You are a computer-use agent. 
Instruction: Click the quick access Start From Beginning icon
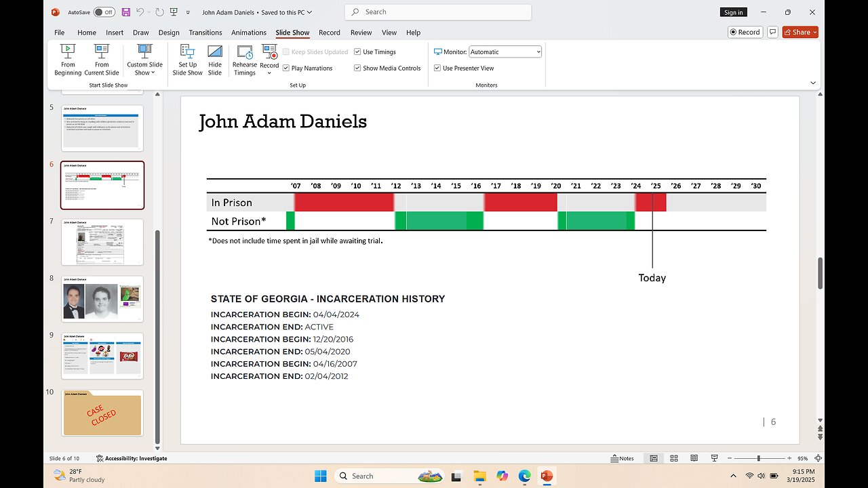pos(174,12)
